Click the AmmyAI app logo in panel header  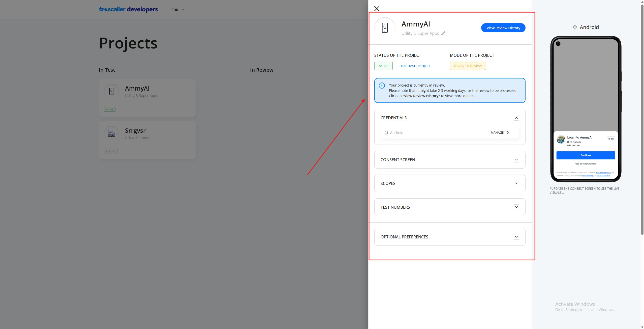pos(385,28)
